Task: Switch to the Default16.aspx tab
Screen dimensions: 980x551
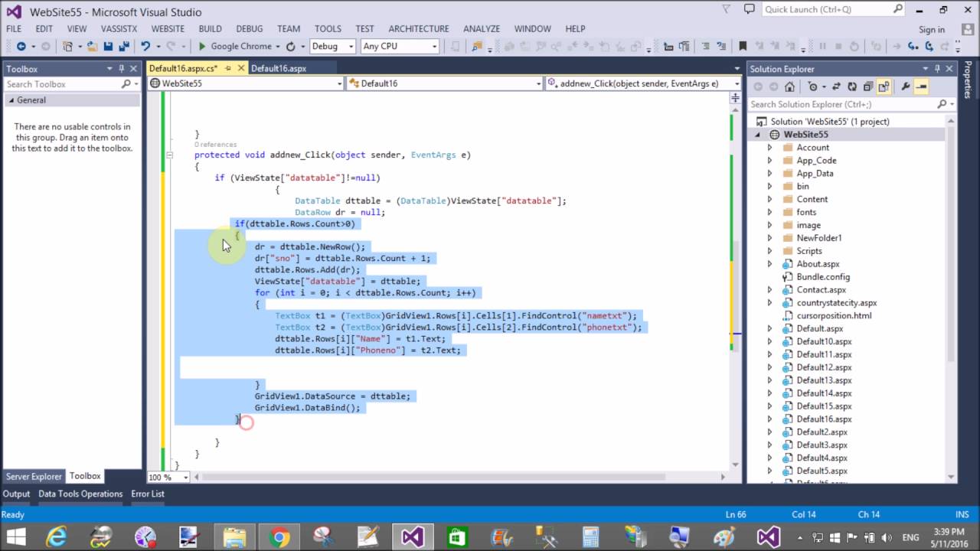Action: pyautogui.click(x=279, y=68)
